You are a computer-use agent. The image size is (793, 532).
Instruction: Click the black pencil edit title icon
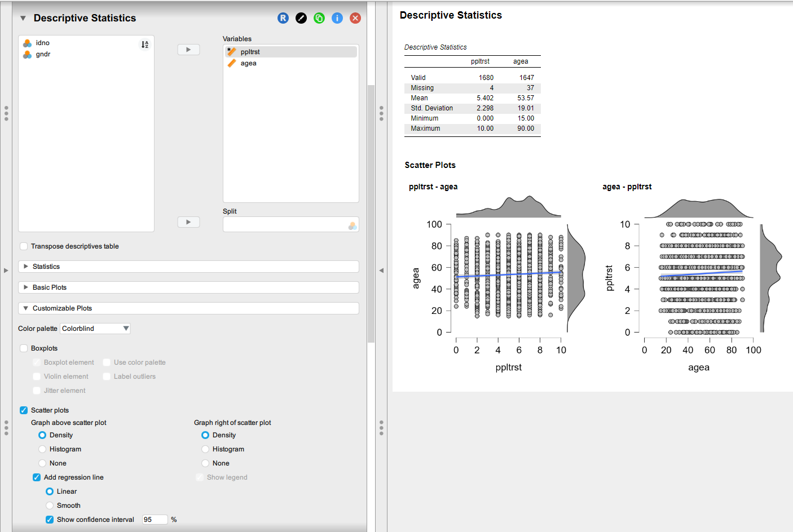[301, 18]
